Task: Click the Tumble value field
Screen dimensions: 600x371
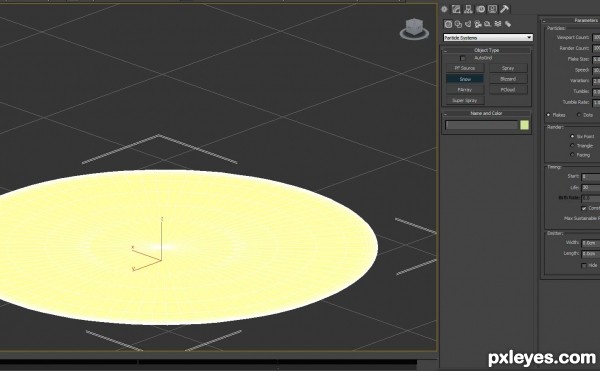Action: [596, 92]
